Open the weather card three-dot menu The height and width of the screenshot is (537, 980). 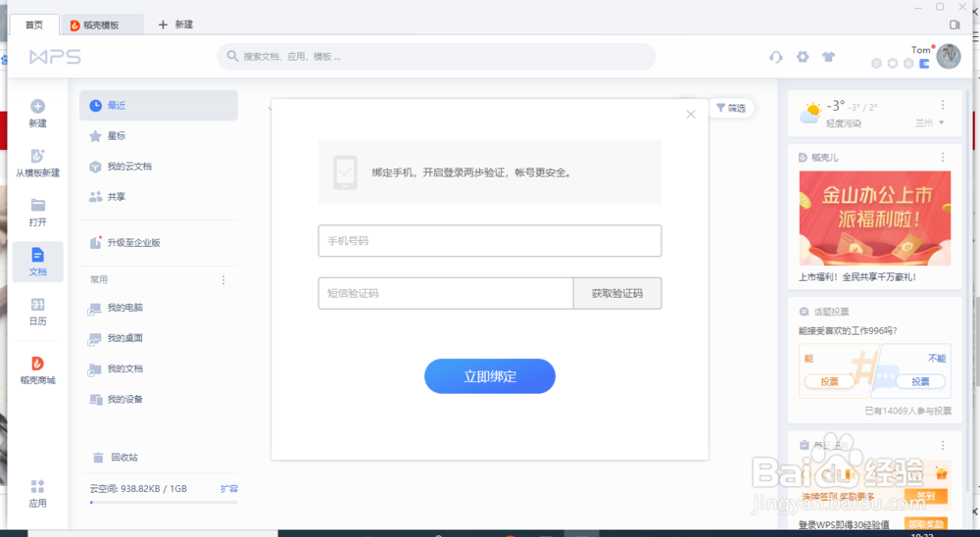(943, 105)
